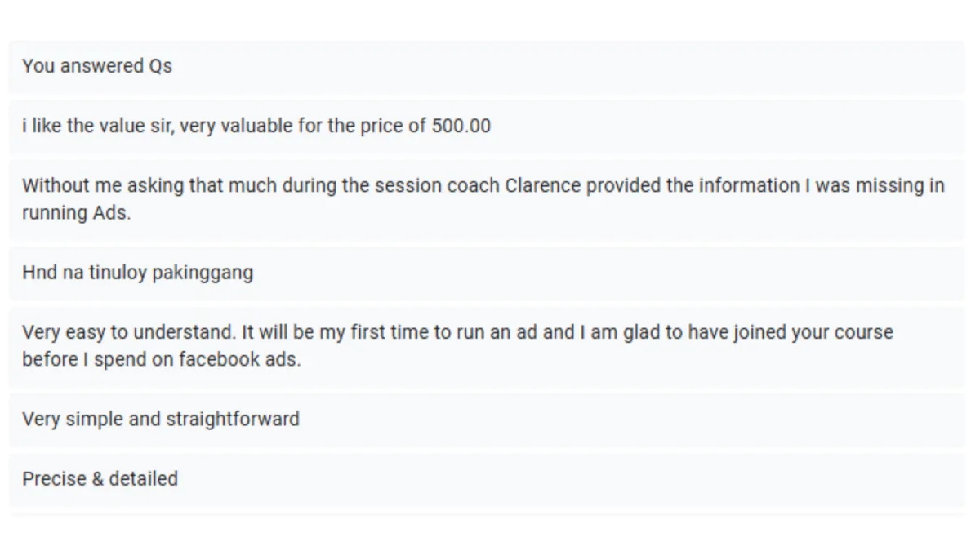
Task: Click the word 'detailed'
Action: tap(143, 478)
